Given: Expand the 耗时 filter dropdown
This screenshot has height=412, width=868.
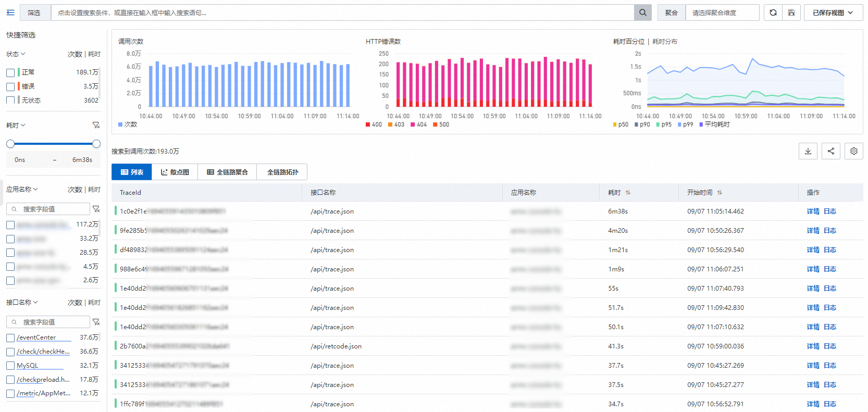Looking at the screenshot, I should [16, 126].
